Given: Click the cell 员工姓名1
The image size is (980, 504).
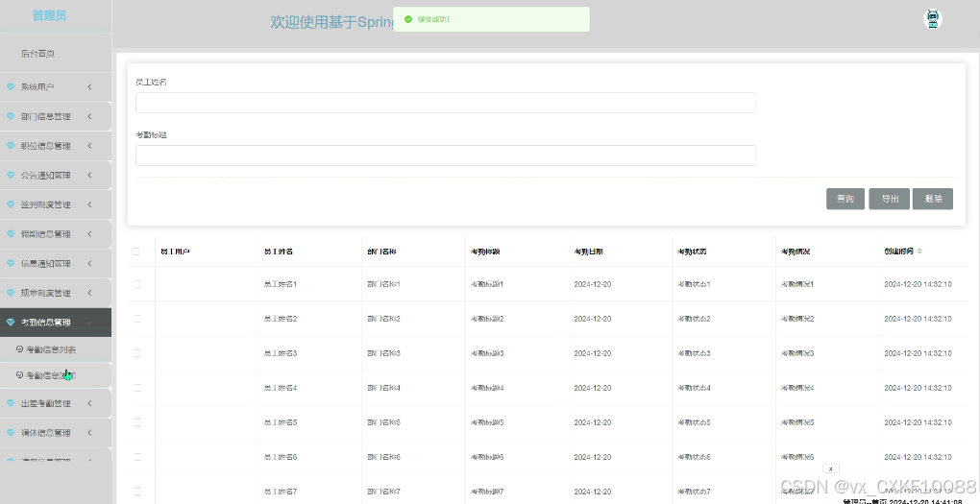Looking at the screenshot, I should [x=281, y=283].
